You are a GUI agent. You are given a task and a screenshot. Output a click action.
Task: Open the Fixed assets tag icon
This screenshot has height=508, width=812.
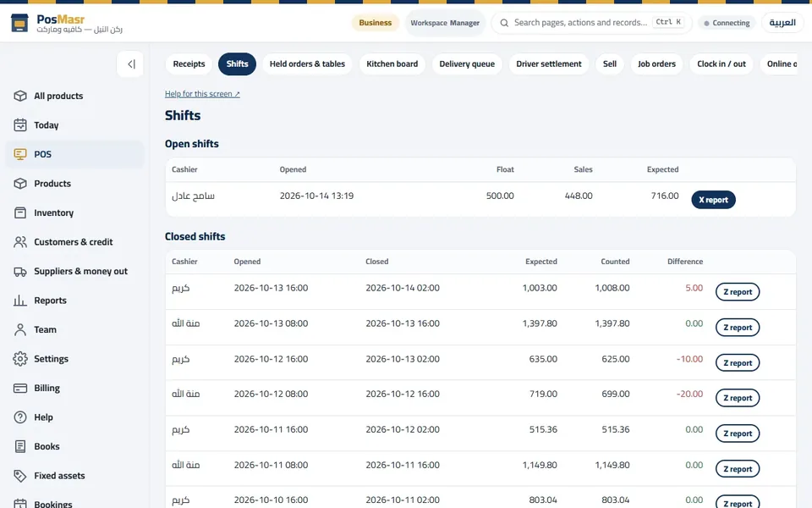20,475
